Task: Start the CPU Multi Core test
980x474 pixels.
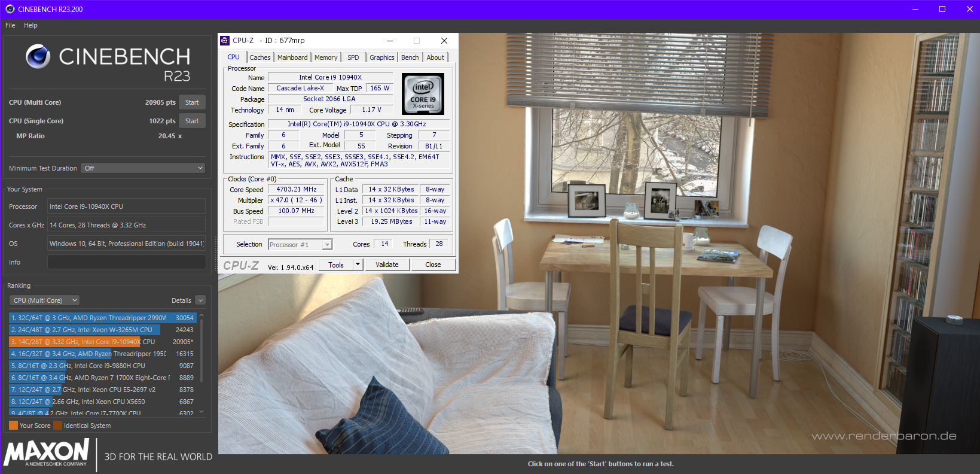Action: point(192,102)
